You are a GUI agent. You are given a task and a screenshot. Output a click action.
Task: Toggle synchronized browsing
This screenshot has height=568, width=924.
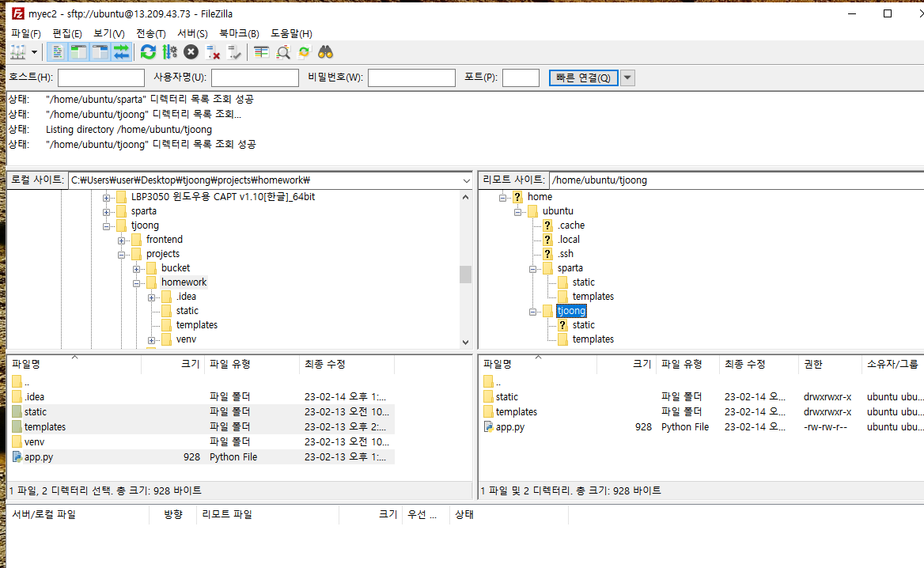[304, 52]
